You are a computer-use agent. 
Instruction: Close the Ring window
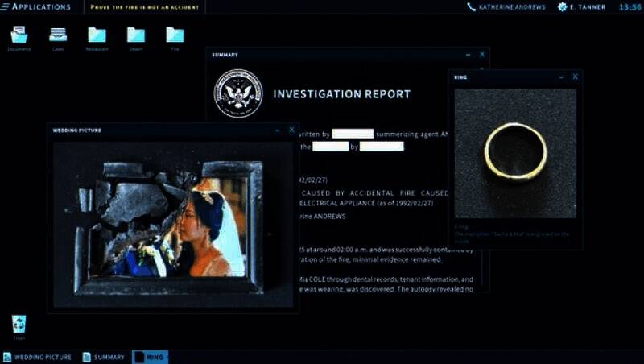point(575,77)
